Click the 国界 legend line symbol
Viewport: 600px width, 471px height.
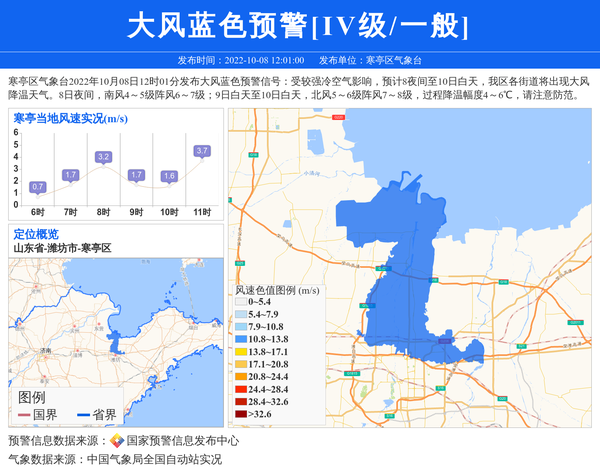pos(24,414)
